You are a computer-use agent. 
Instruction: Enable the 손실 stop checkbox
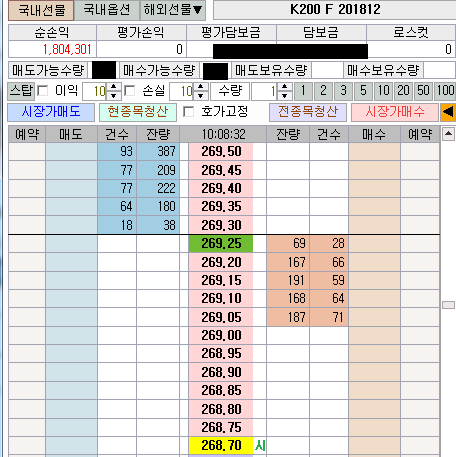pyautogui.click(x=130, y=91)
